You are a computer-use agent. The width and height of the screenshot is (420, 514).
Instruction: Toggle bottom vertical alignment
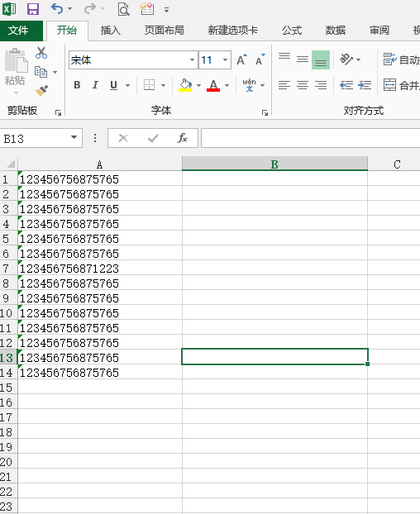click(321, 59)
